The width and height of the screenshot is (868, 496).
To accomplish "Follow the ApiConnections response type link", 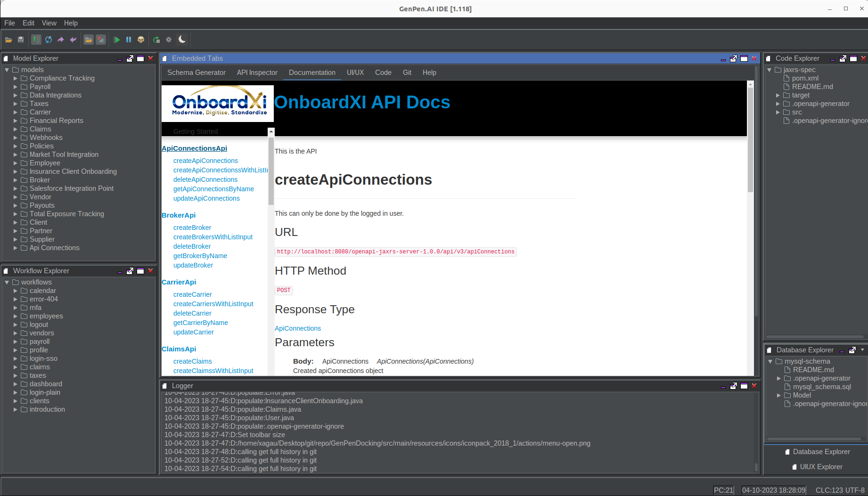I will pyautogui.click(x=298, y=328).
